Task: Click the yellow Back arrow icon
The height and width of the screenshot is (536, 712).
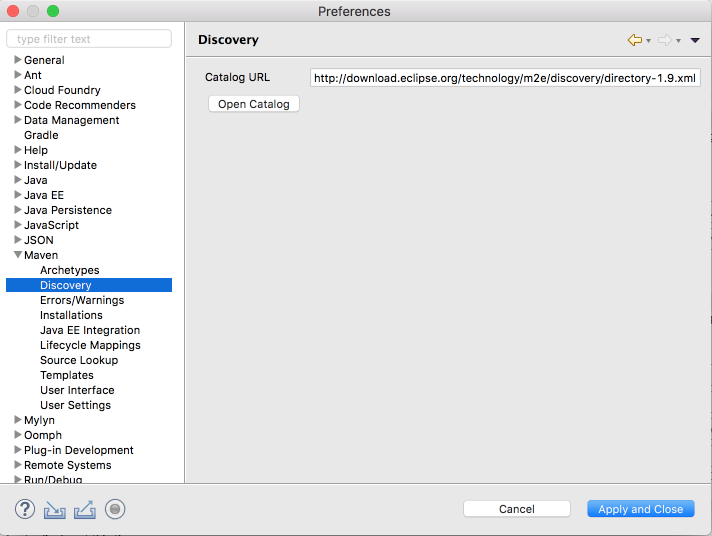Action: [x=634, y=40]
